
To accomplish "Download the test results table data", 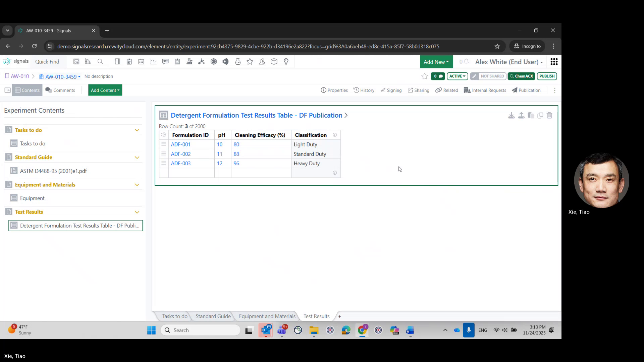I will click(x=511, y=115).
